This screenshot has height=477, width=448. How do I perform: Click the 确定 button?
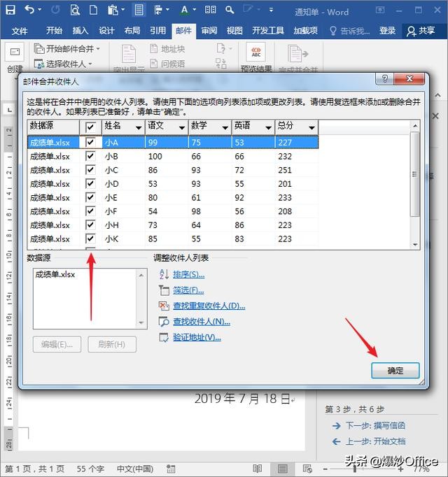[x=395, y=371]
